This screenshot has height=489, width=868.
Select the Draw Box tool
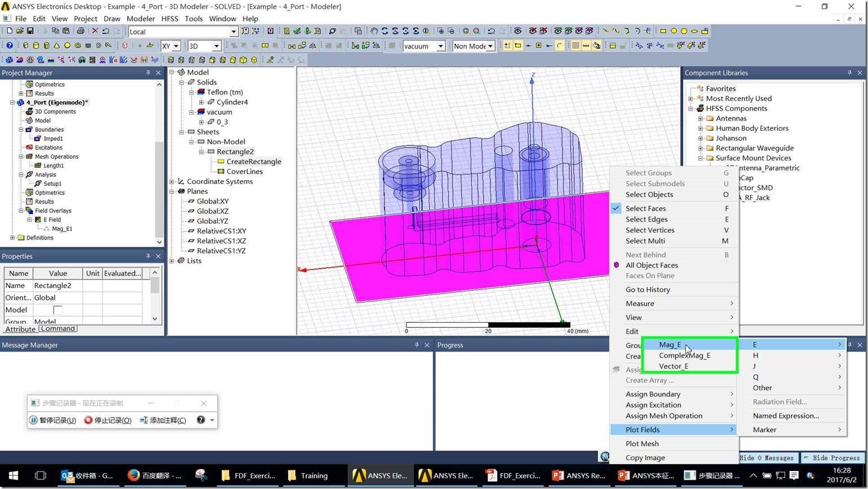pyautogui.click(x=25, y=46)
